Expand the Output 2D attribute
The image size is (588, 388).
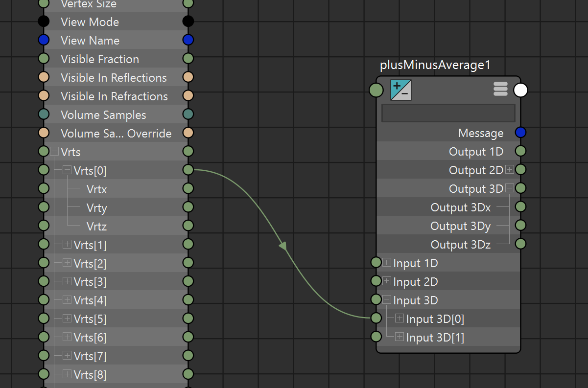coord(509,170)
